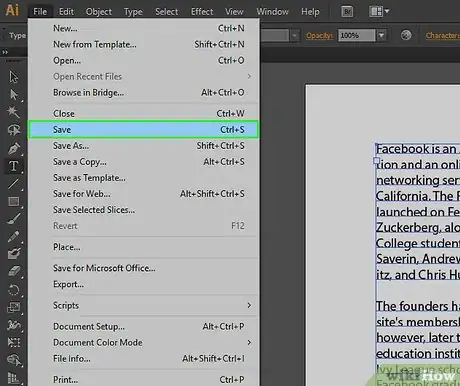Screen dimensions: 460x386
Task: Choose File Info...
Action: 144,358
